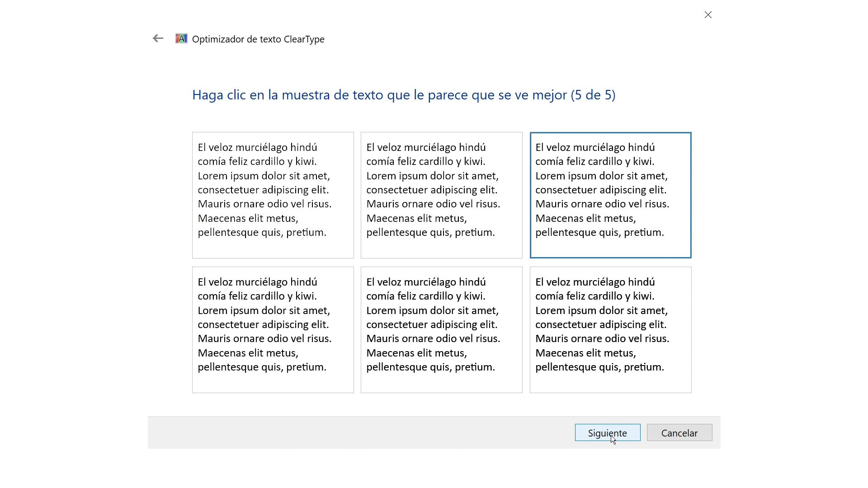Confirm the highlighted top-right text sample
The height and width of the screenshot is (488, 868).
[x=610, y=194]
